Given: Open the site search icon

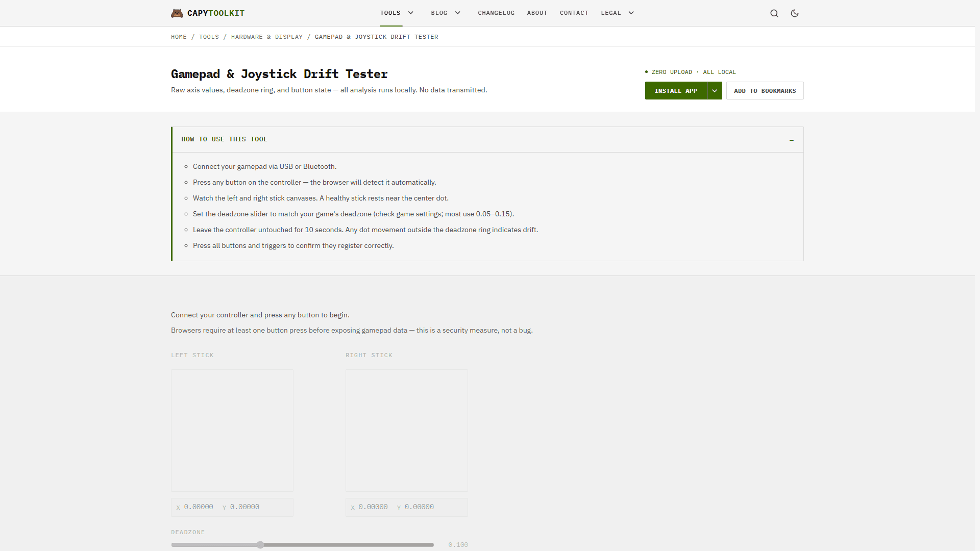Looking at the screenshot, I should [x=774, y=13].
